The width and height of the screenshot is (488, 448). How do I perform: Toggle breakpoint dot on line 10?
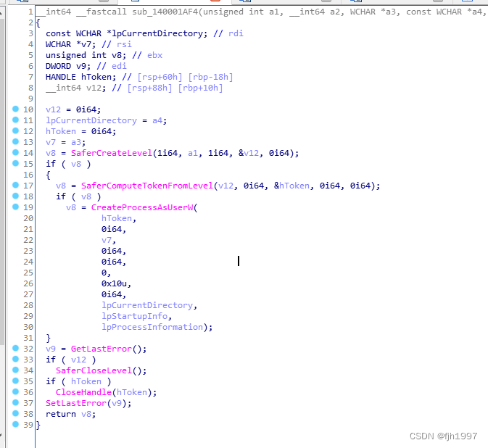[15, 109]
